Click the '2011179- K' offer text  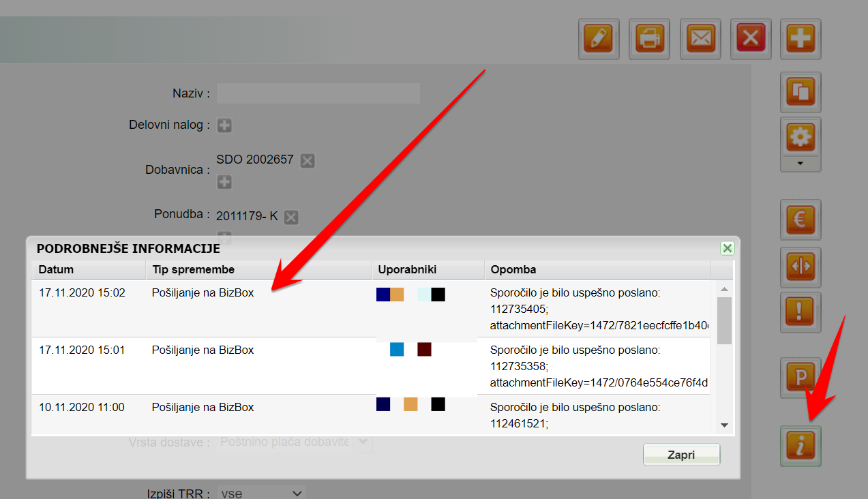pos(247,217)
